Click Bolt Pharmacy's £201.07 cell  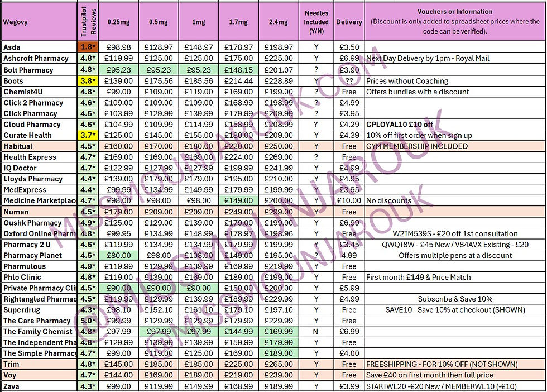pos(279,70)
